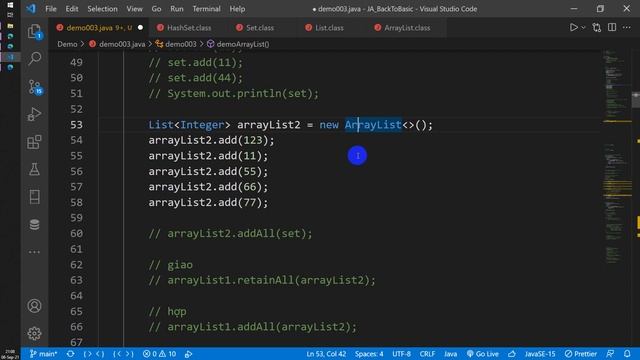
Task: Select JavaSE-15 runtime in status bar
Action: click(540, 354)
